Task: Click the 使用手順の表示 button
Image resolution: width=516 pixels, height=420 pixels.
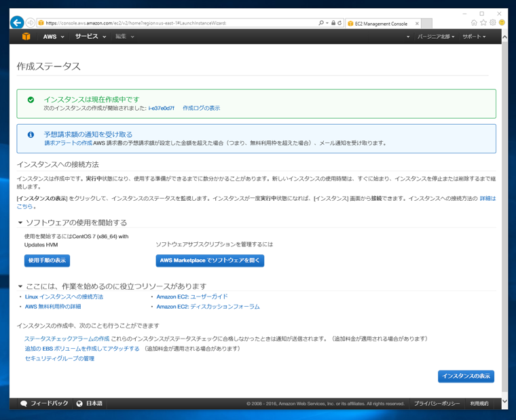Action: click(x=47, y=261)
